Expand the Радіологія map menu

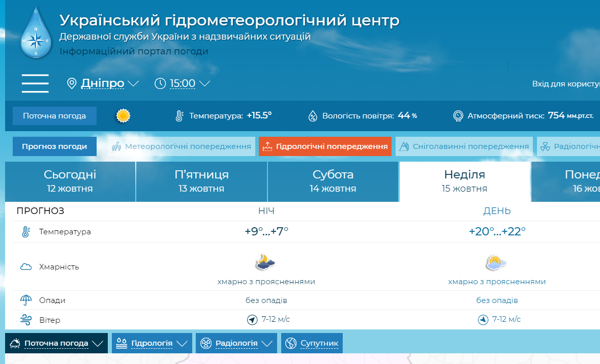click(236, 343)
